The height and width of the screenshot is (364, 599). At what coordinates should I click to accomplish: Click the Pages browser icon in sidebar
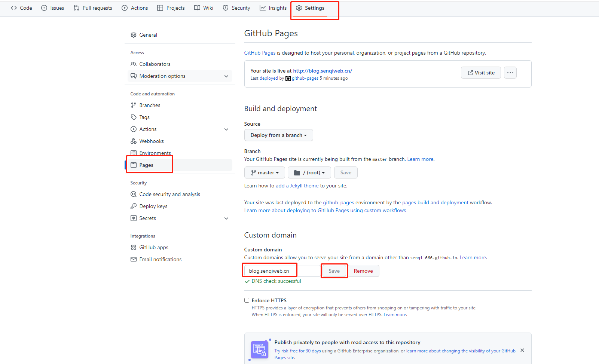[x=134, y=165]
